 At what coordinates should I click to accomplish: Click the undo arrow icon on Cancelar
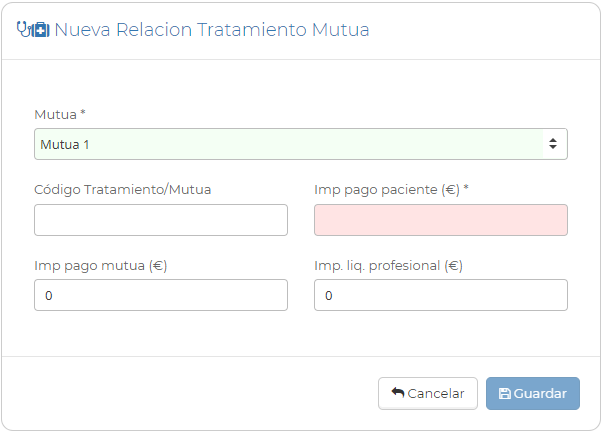tap(397, 394)
